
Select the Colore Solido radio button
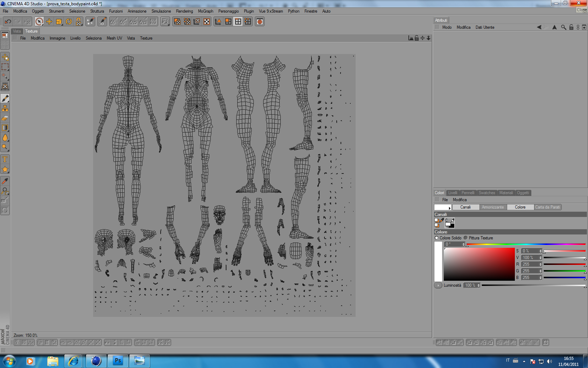point(436,238)
